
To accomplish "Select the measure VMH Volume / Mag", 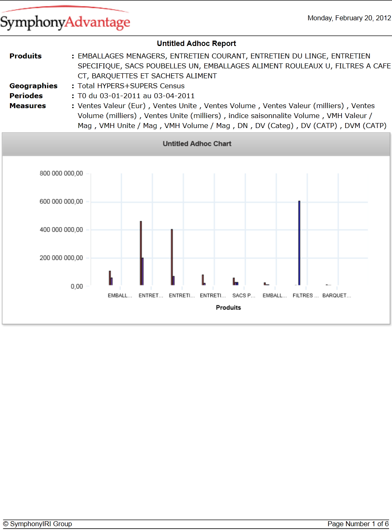I will 197,126.
